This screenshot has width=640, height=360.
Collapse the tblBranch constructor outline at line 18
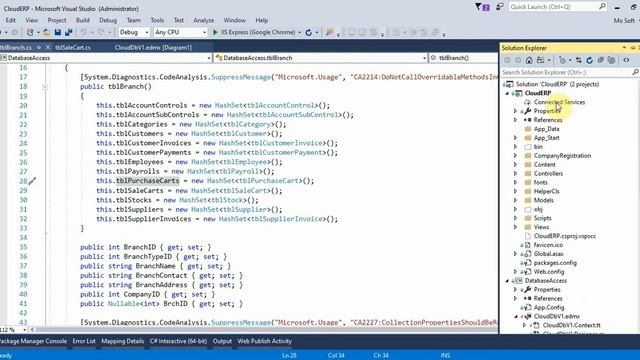[45, 87]
